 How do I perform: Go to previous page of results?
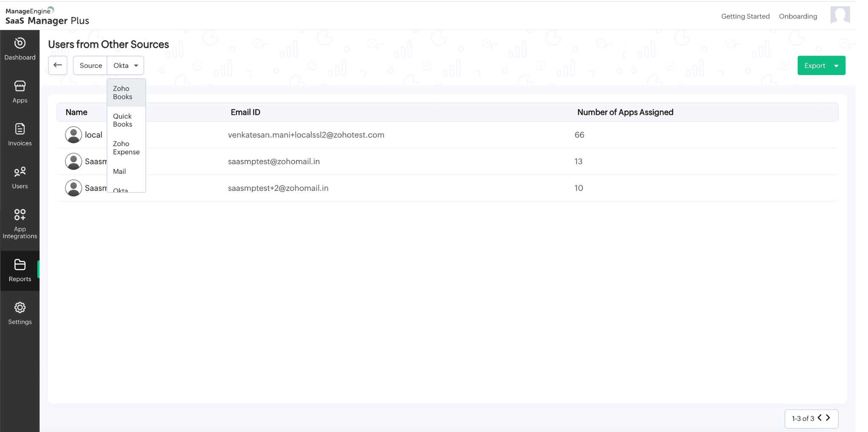click(x=820, y=418)
